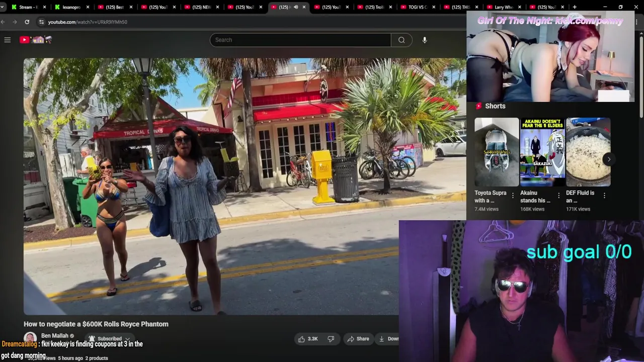View site information icon in address bar
644x362 pixels.
coord(41,22)
